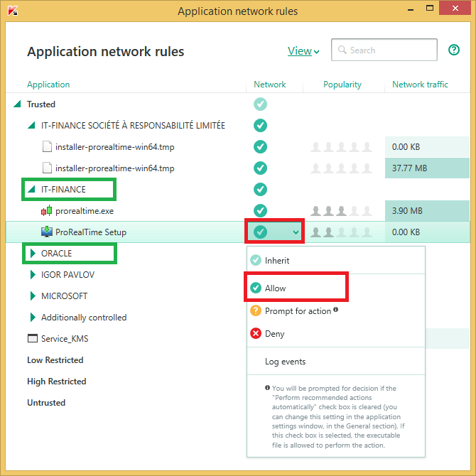Click the Inherit check icon in menu
The image size is (476, 476).
(256, 260)
